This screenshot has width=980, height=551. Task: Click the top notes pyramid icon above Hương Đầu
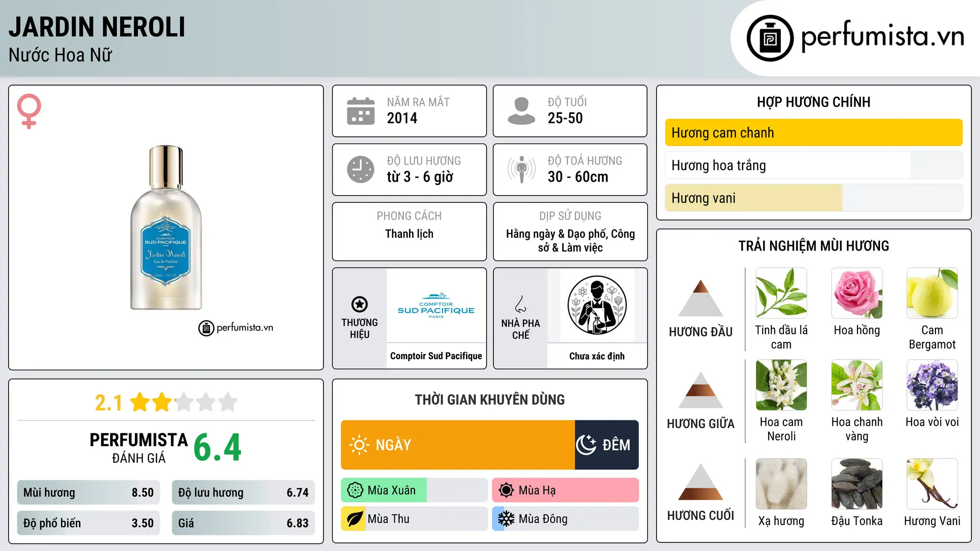point(701,298)
